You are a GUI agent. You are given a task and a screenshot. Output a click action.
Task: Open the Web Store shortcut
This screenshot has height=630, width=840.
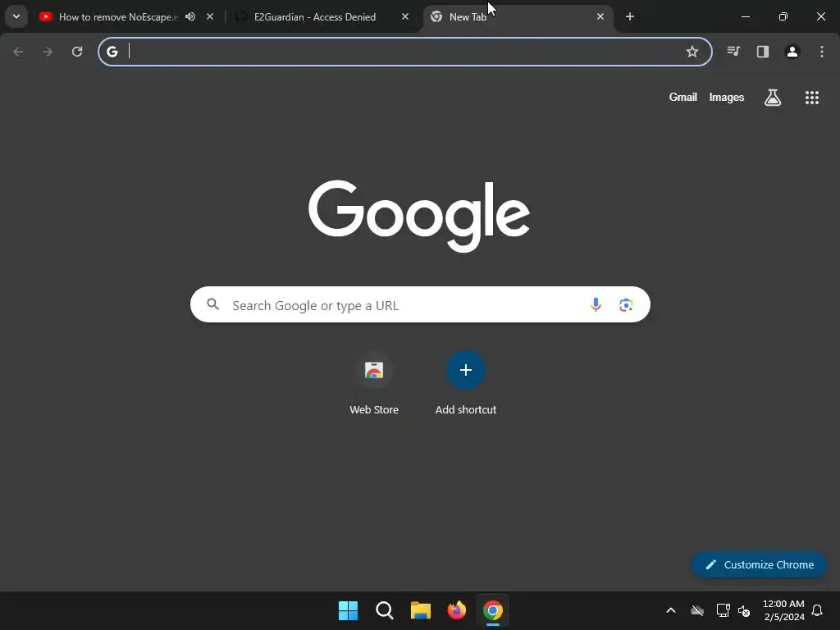pos(374,384)
